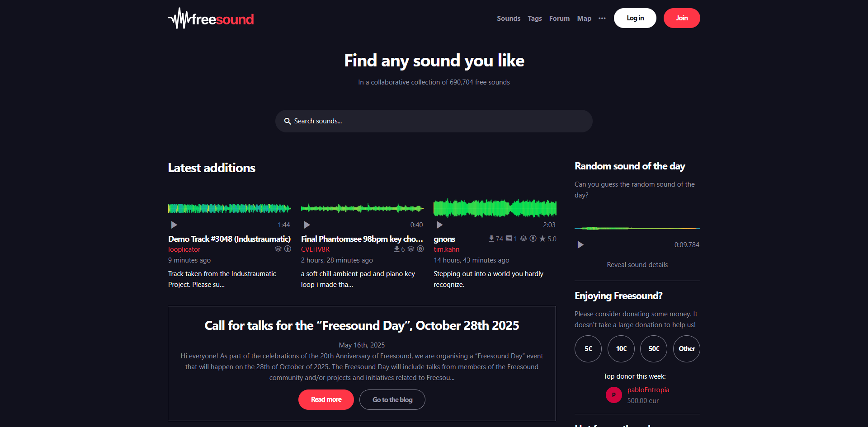The height and width of the screenshot is (427, 868).
Task: Click the attribution license icon on looplicator's track
Action: [288, 249]
